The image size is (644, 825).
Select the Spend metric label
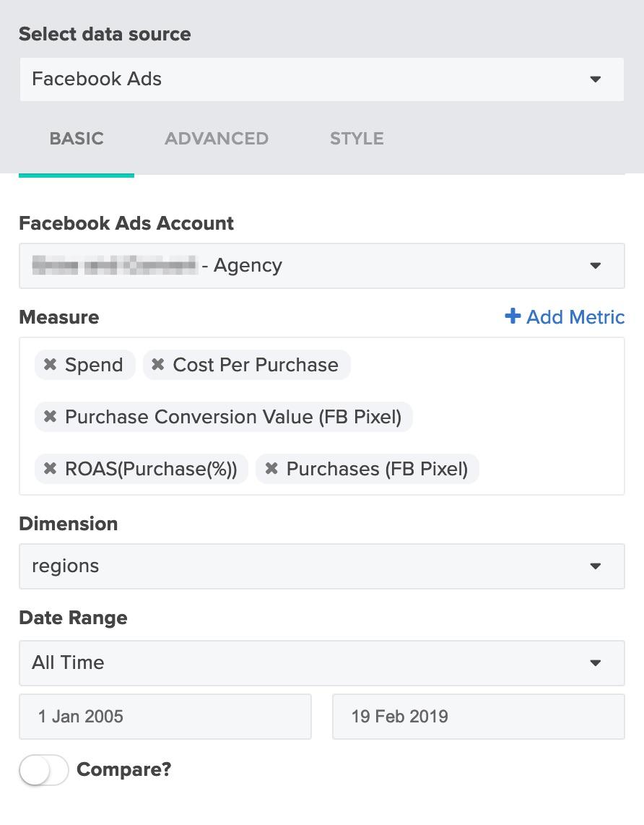[x=94, y=365]
